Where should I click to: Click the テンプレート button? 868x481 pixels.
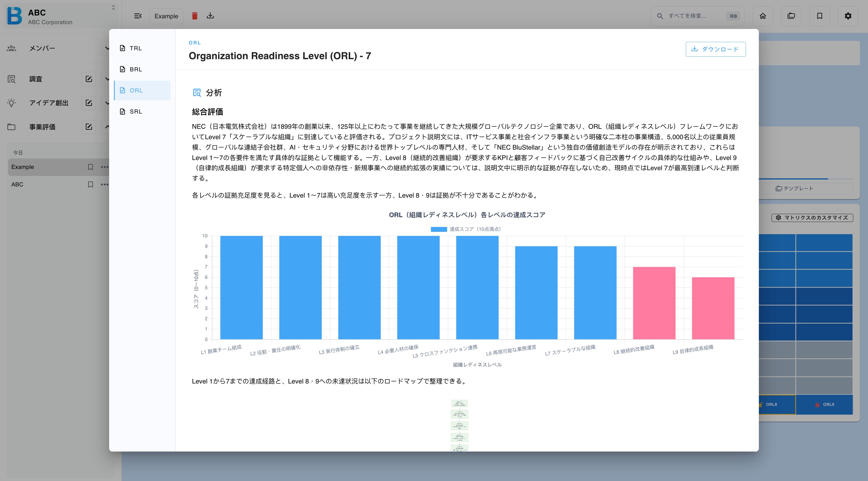pyautogui.click(x=795, y=188)
